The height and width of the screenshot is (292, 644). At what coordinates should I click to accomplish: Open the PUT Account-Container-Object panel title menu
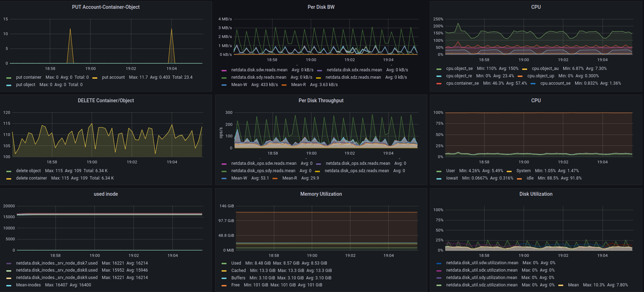(106, 7)
